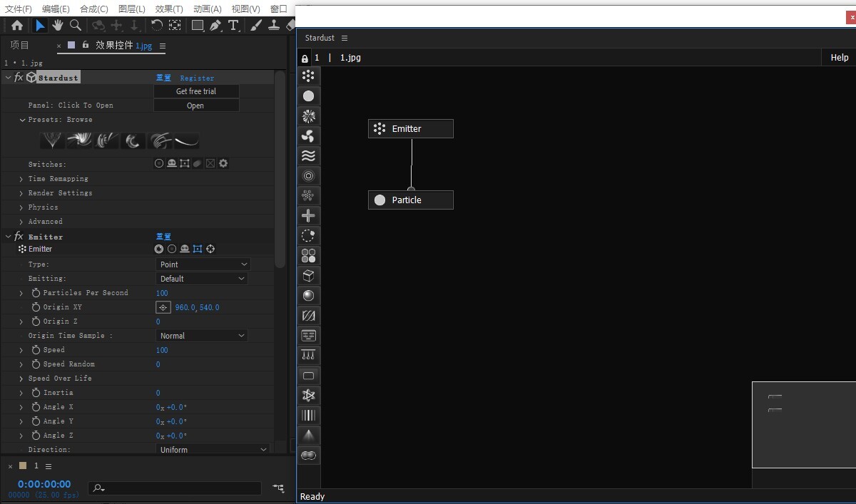
Task: Expand the Speed Over Life group
Action: pos(21,379)
